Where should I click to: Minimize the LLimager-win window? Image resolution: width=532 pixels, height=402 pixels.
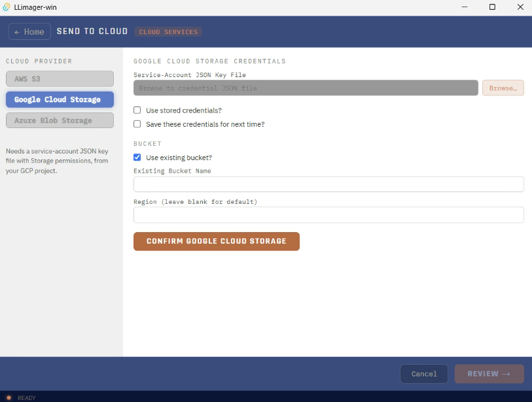[465, 7]
